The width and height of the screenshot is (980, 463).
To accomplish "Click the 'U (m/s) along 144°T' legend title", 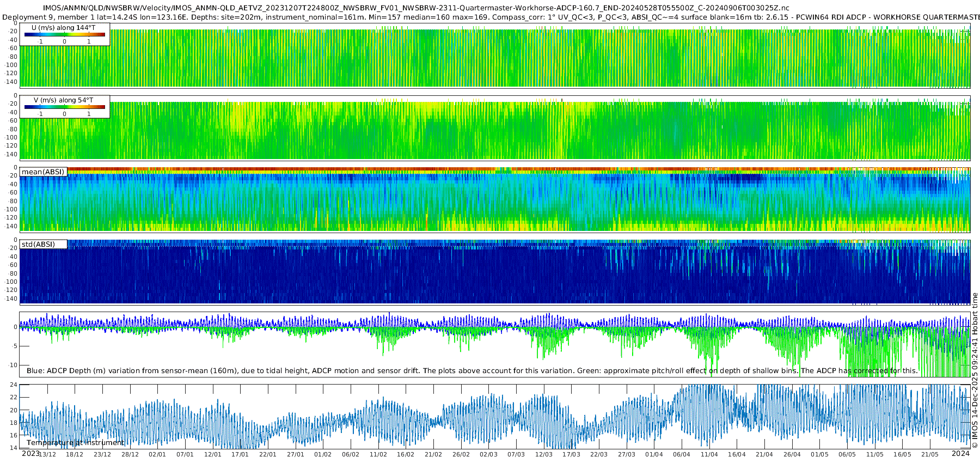I will [x=64, y=27].
